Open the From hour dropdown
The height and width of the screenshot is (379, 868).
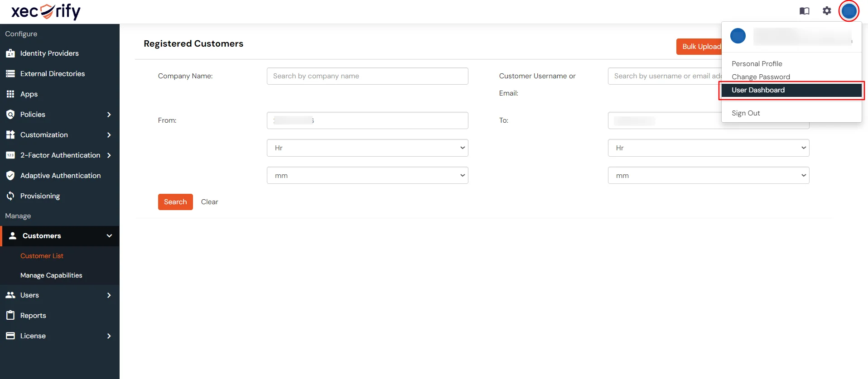(367, 148)
